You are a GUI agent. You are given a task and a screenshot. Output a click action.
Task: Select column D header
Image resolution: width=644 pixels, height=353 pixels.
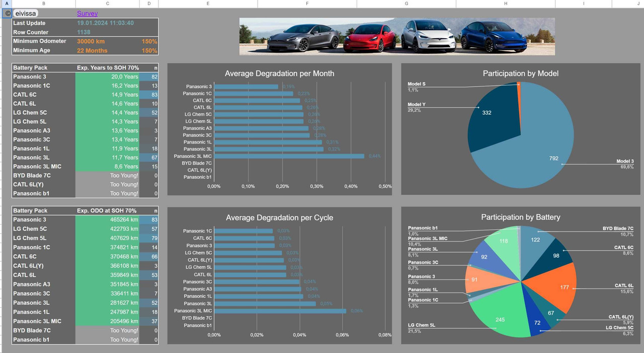(x=149, y=4)
